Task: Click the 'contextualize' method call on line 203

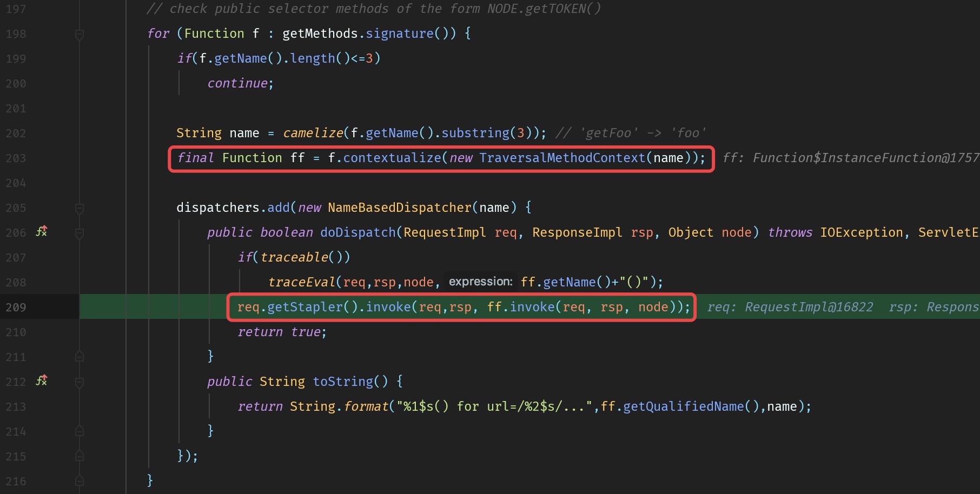Action: pos(392,158)
